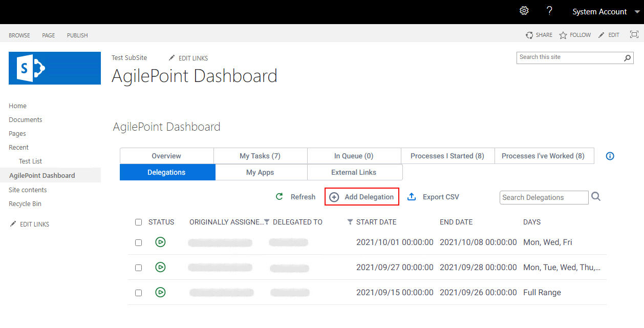The height and width of the screenshot is (328, 644).
Task: Filter the Originally Assigned column
Action: coord(267,222)
